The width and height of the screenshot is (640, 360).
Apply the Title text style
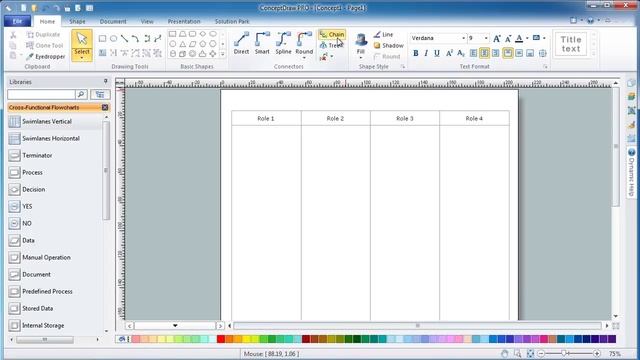coord(571,44)
